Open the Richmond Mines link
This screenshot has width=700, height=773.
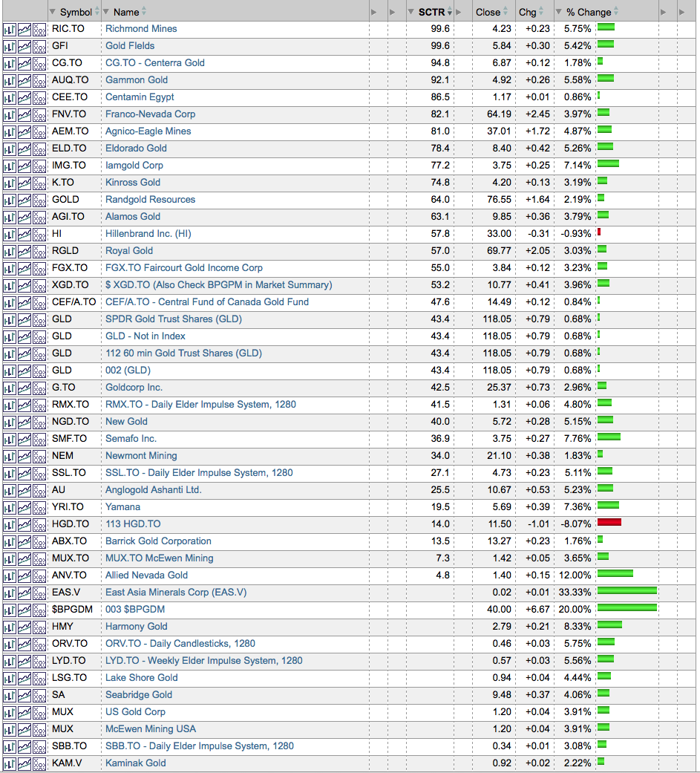[x=141, y=29]
